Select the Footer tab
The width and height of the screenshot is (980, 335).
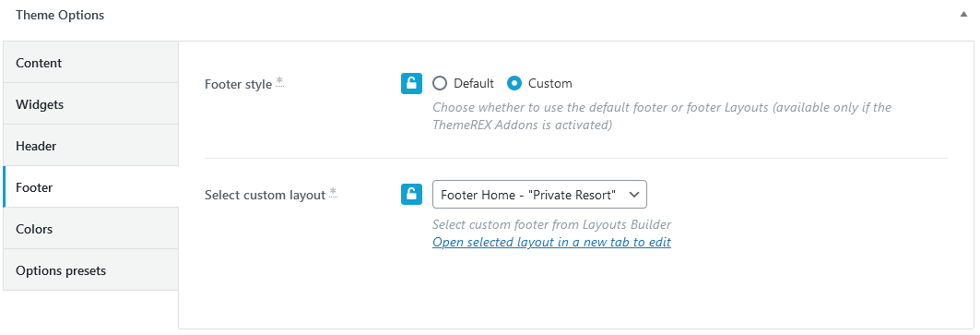tap(90, 186)
